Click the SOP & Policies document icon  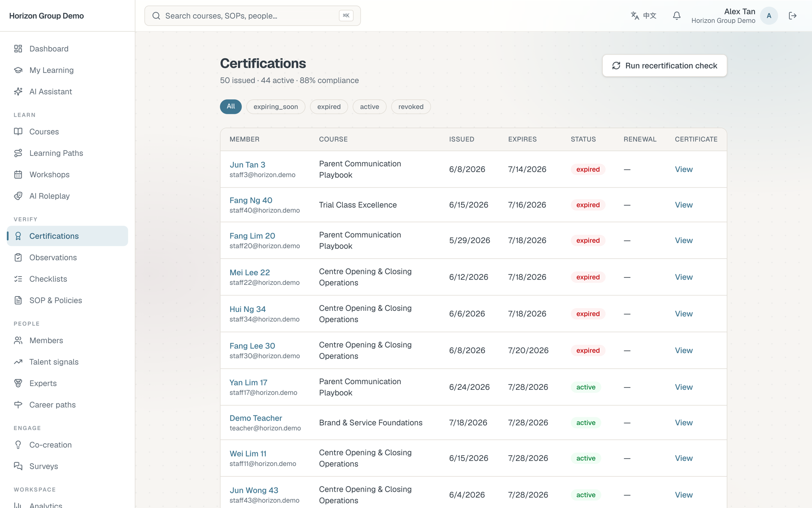tap(18, 300)
